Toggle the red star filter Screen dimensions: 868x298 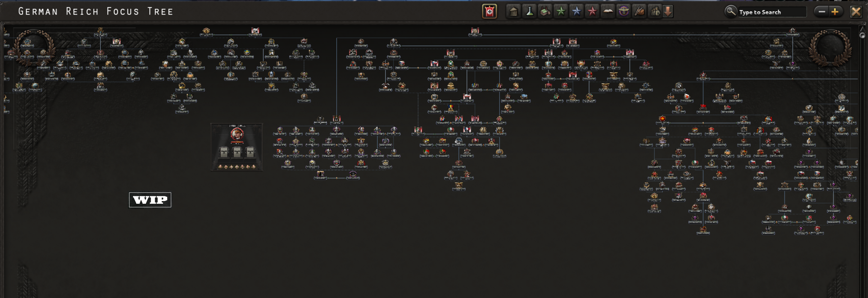[592, 12]
